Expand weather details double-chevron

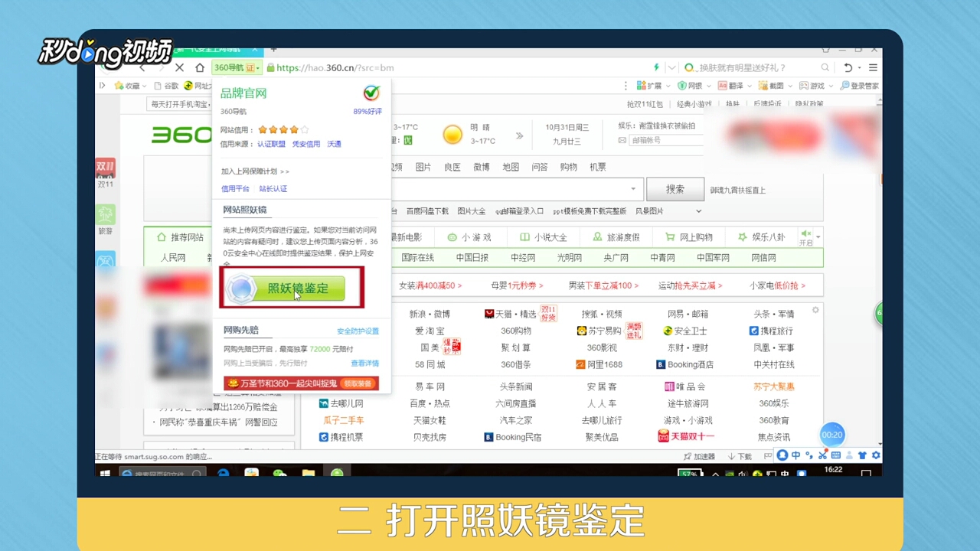[519, 135]
